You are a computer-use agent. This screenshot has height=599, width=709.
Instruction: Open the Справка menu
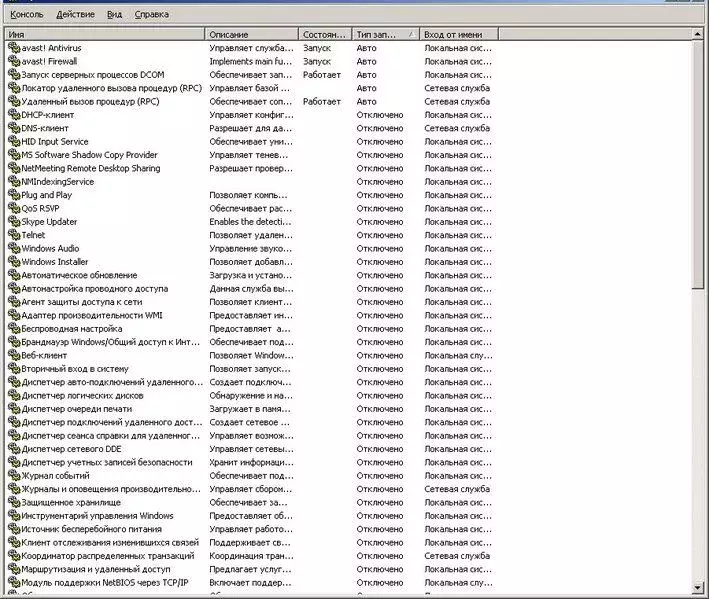[151, 14]
